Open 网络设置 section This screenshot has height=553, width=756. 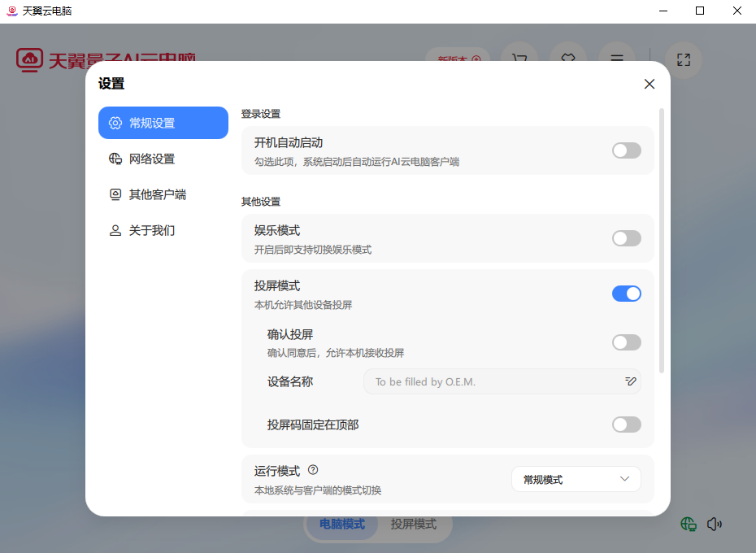point(163,159)
